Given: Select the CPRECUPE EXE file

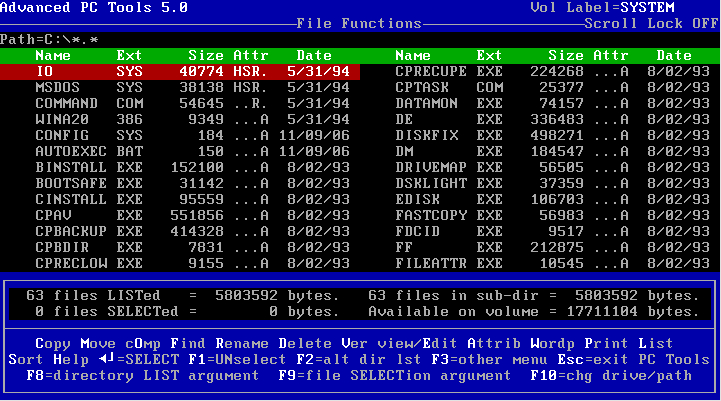Looking at the screenshot, I should 553,72.
